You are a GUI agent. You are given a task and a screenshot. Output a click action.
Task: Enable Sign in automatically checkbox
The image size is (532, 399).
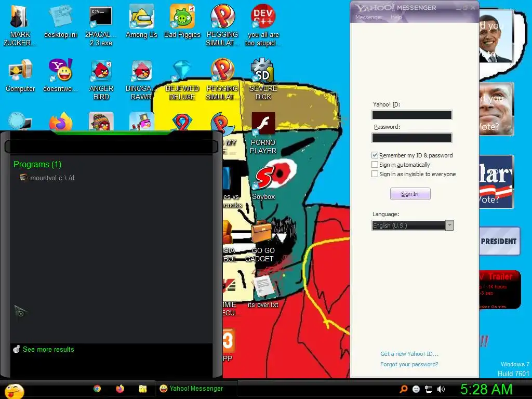pyautogui.click(x=375, y=165)
